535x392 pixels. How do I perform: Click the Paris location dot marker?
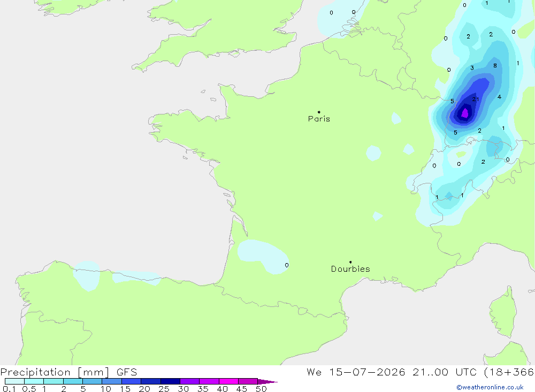coord(319,112)
